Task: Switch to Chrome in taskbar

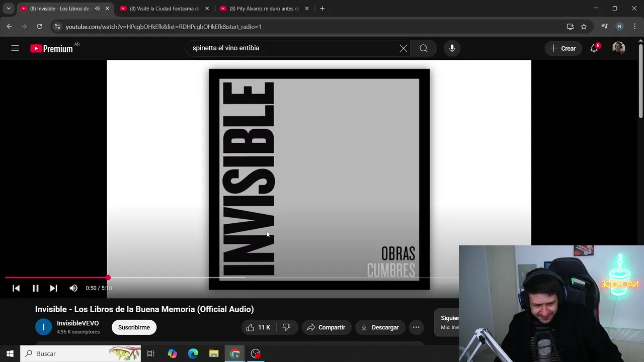Action: pos(235,354)
